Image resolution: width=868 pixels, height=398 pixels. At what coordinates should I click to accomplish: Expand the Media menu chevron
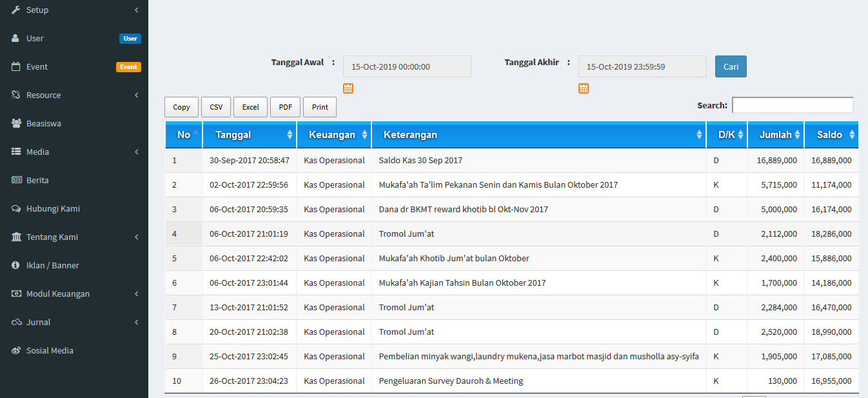pyautogui.click(x=137, y=152)
